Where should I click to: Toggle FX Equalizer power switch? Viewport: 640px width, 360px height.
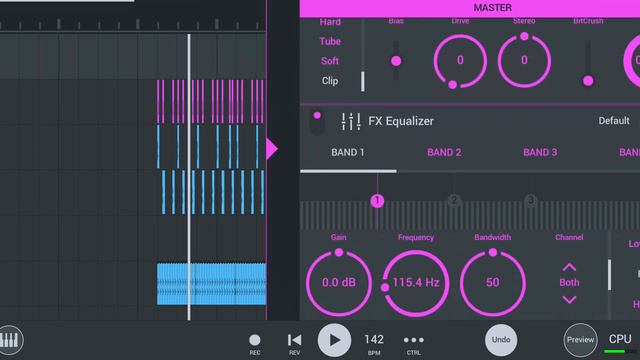317,122
